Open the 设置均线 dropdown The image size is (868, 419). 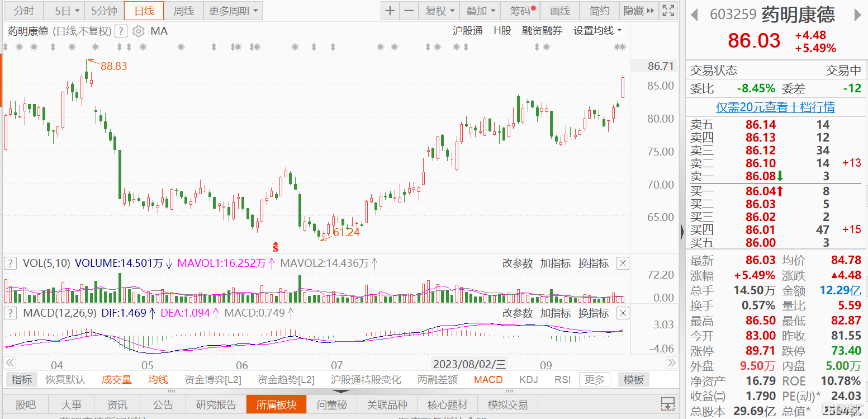pyautogui.click(x=597, y=31)
